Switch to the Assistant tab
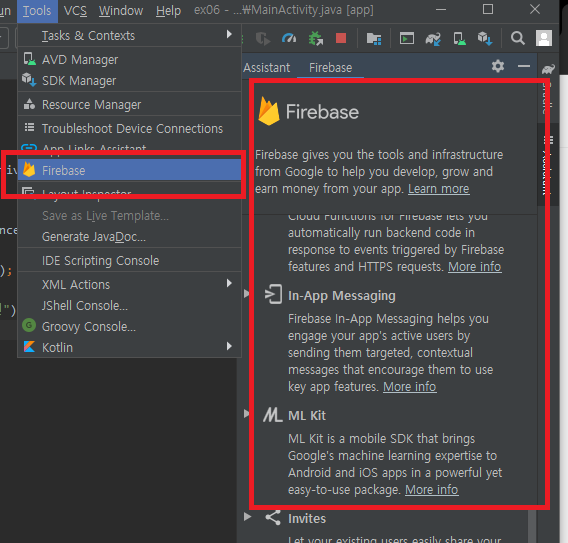The height and width of the screenshot is (543, 568). 267,68
